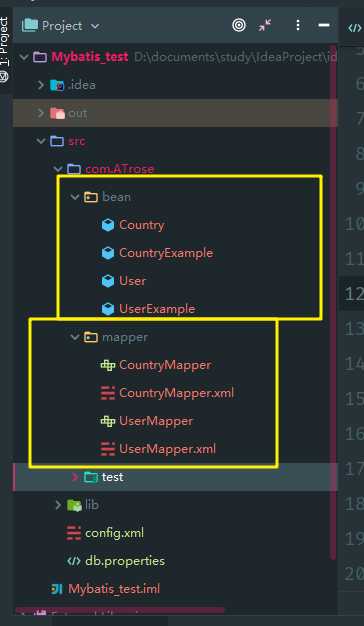Click the config.xml file icon

click(x=74, y=533)
